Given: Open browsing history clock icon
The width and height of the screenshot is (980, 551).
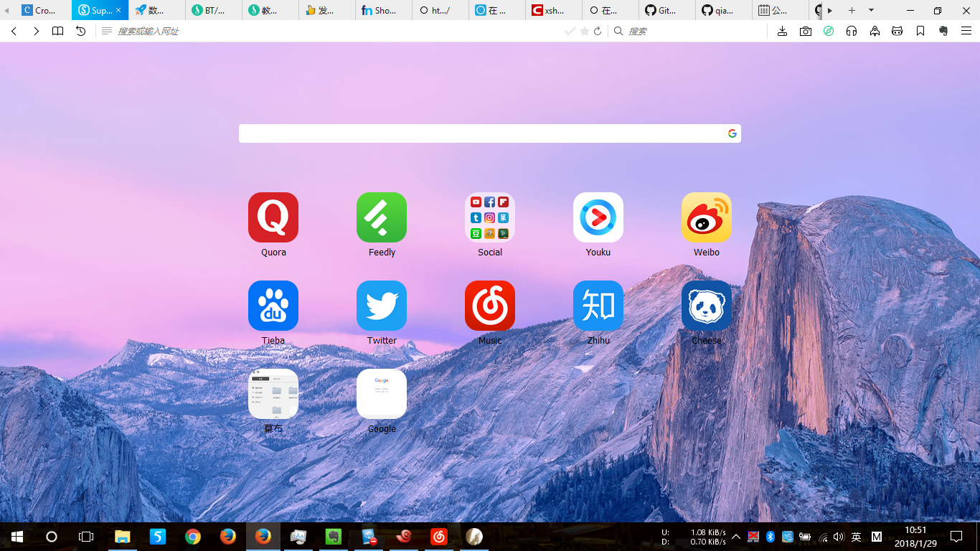Looking at the screenshot, I should pyautogui.click(x=81, y=32).
